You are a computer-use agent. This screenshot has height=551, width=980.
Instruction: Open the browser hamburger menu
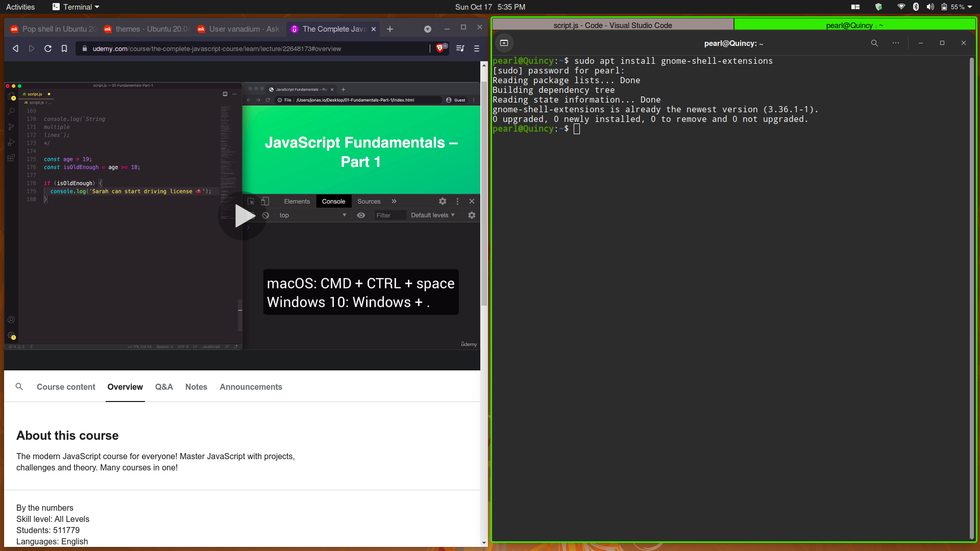477,48
